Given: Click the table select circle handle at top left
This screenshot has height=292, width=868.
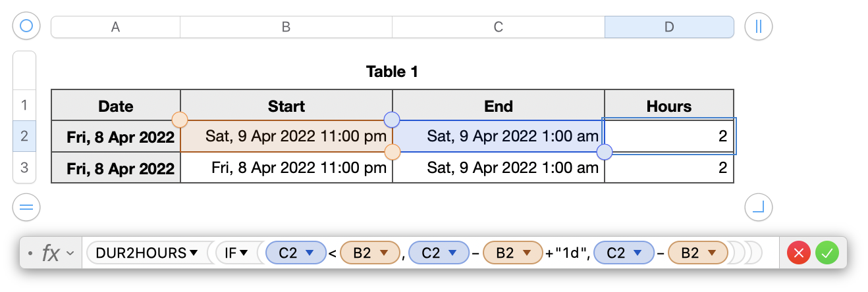Looking at the screenshot, I should [x=26, y=26].
